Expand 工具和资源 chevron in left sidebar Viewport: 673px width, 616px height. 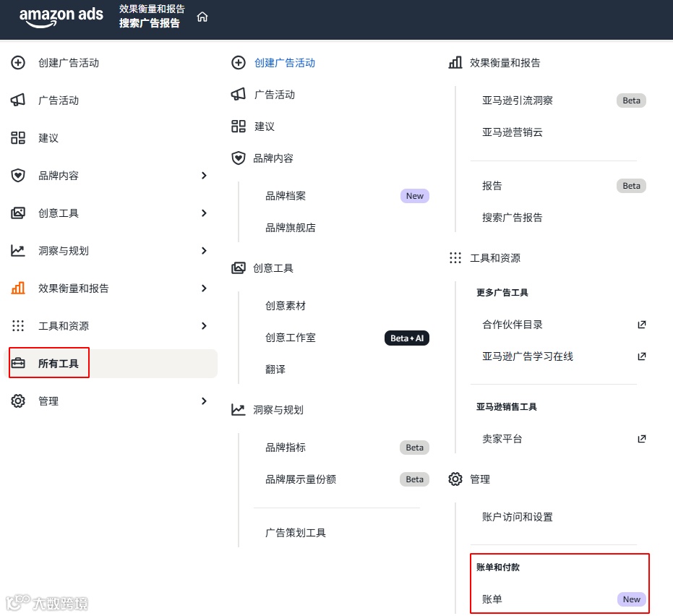tap(205, 325)
